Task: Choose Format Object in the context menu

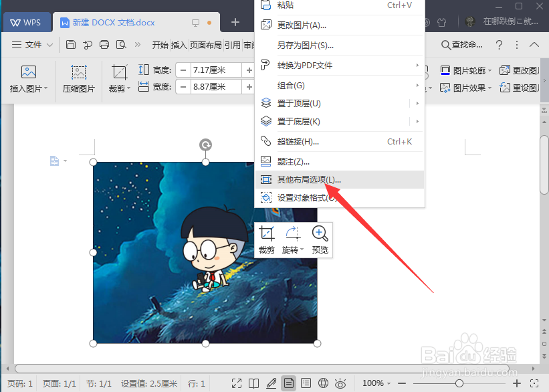Action: (x=340, y=198)
